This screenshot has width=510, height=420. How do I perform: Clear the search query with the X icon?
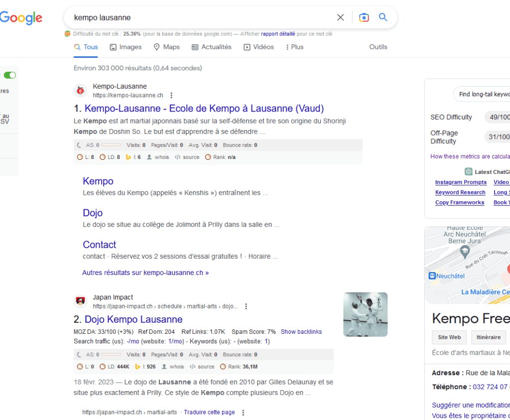[340, 17]
